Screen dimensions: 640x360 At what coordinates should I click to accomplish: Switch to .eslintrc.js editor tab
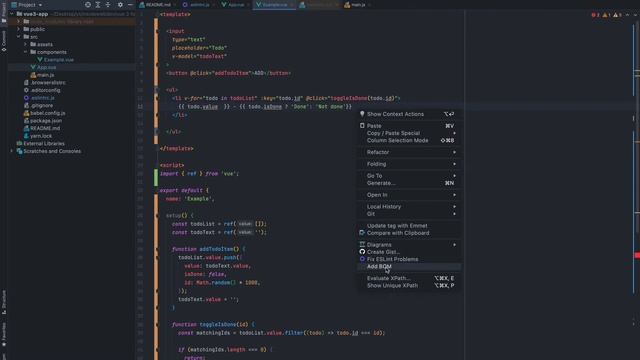[x=197, y=5]
